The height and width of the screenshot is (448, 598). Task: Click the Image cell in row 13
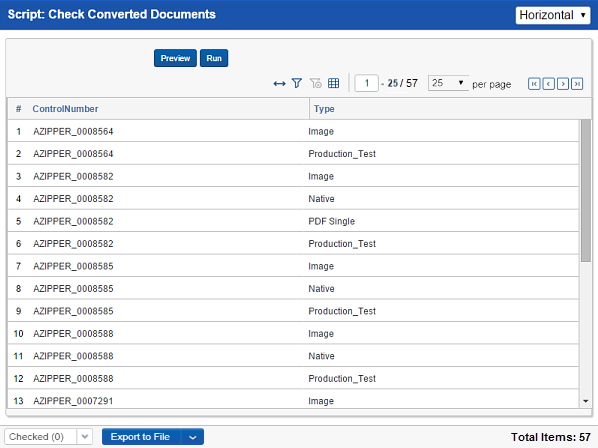click(321, 401)
